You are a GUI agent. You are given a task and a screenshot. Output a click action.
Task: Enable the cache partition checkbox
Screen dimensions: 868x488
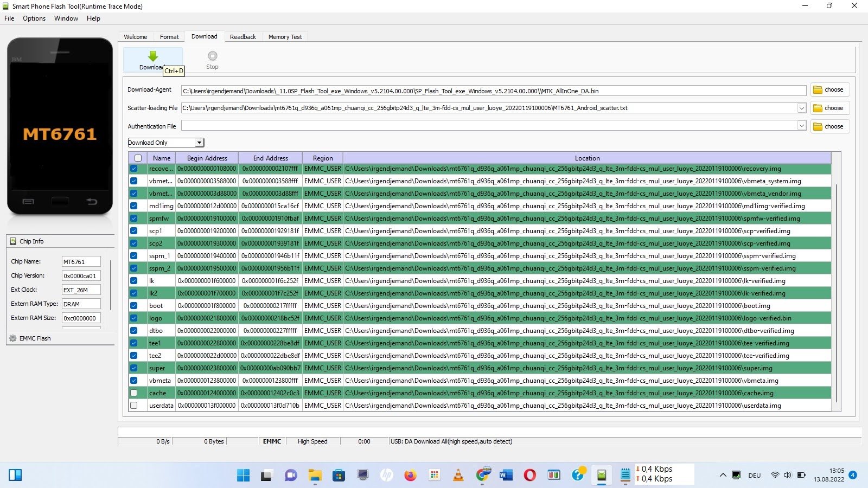[x=134, y=393]
